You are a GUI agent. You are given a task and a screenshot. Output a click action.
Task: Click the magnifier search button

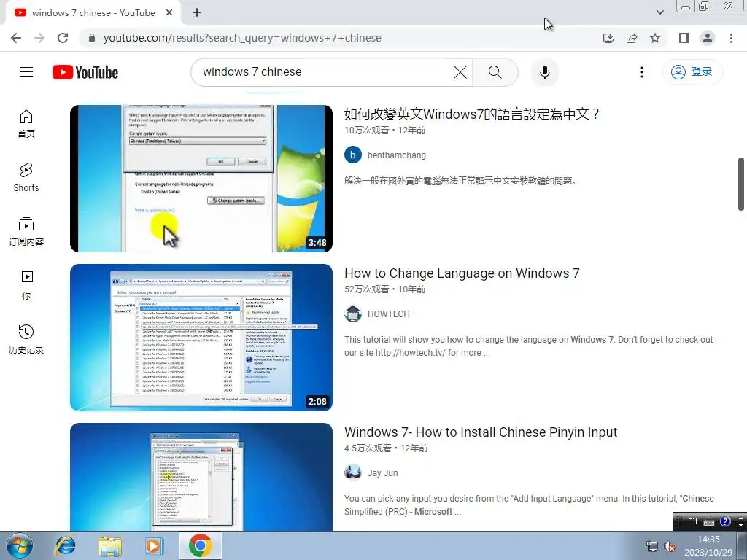pos(495,72)
